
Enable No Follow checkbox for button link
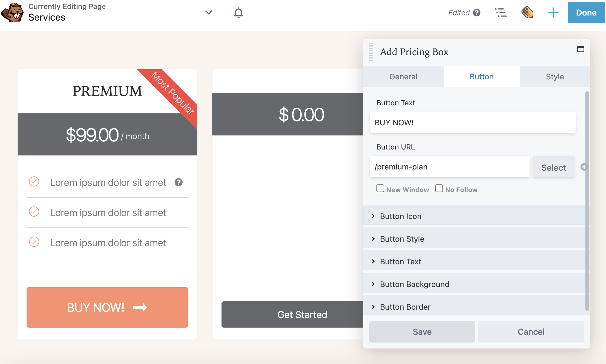point(439,189)
